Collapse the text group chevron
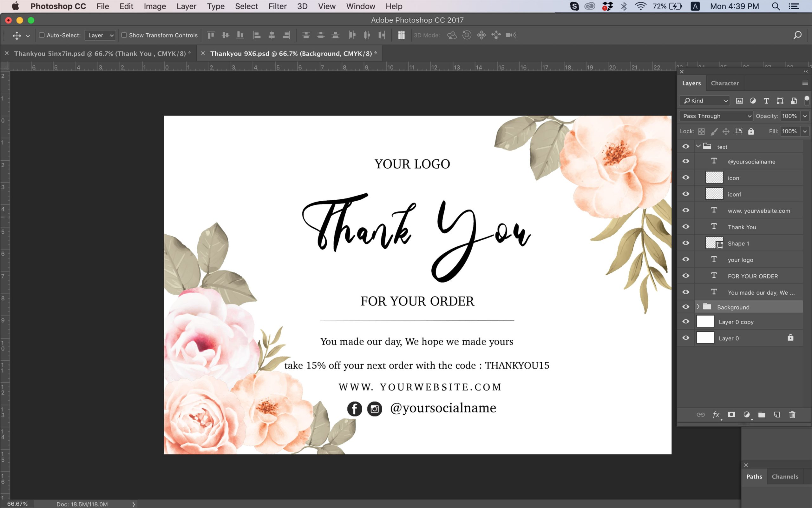Viewport: 812px width, 508px height. (x=698, y=146)
